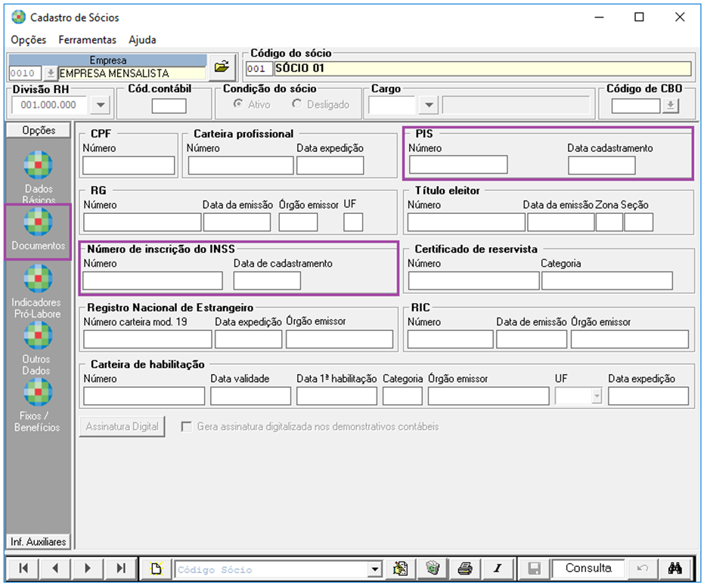Click the Inf. Auxiliares button
The height and width of the screenshot is (588, 704).
39,542
